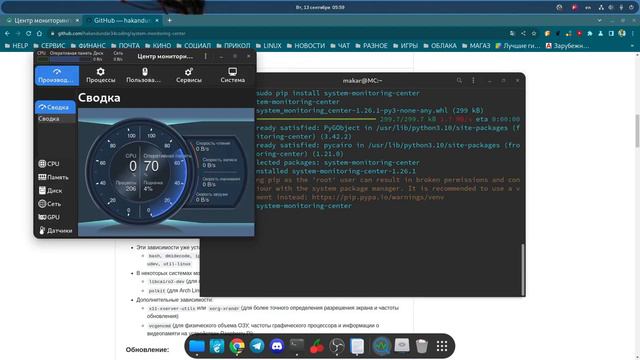Show all applications grid in dock
The image size is (640, 360).
point(442,346)
